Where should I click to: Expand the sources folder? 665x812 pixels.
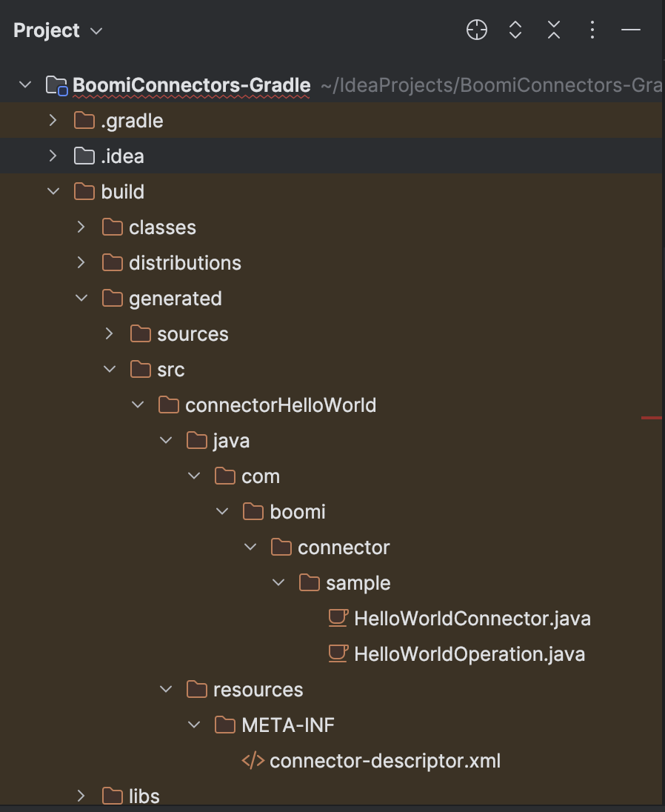click(109, 333)
